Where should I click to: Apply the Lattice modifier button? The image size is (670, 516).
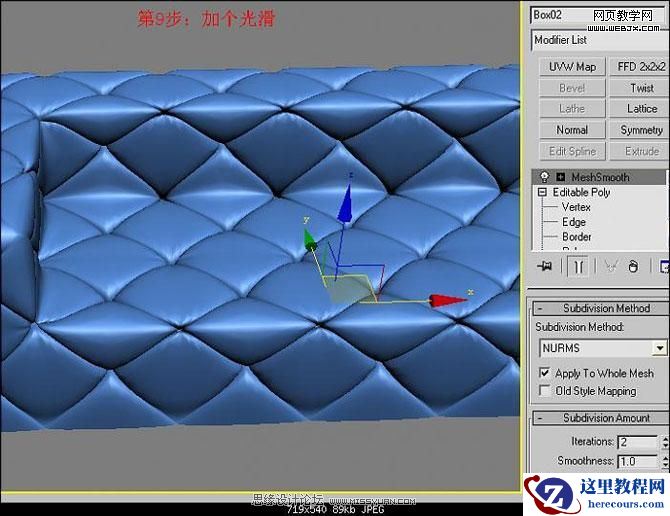(x=640, y=108)
